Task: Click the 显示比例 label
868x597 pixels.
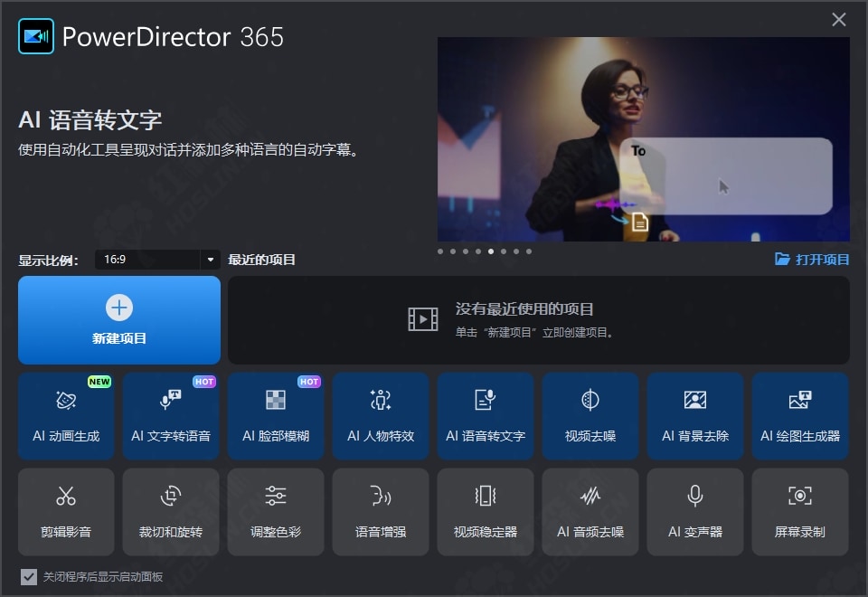Action: coord(48,261)
